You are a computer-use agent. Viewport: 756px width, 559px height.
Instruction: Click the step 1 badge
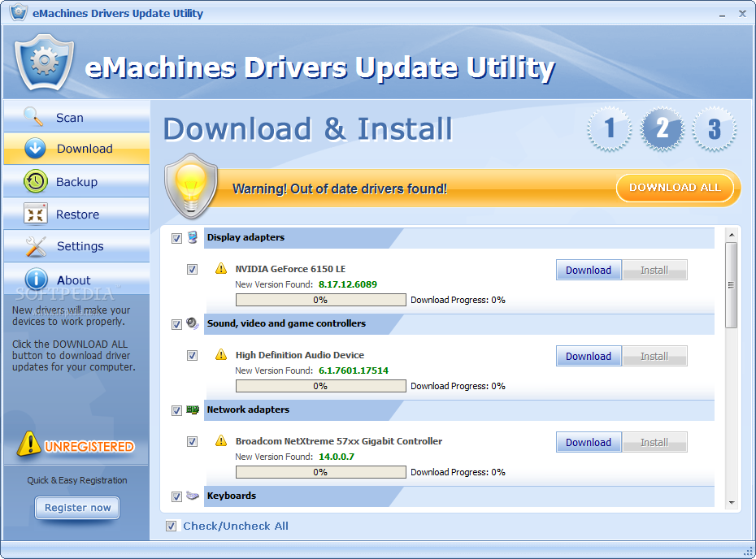coord(610,128)
